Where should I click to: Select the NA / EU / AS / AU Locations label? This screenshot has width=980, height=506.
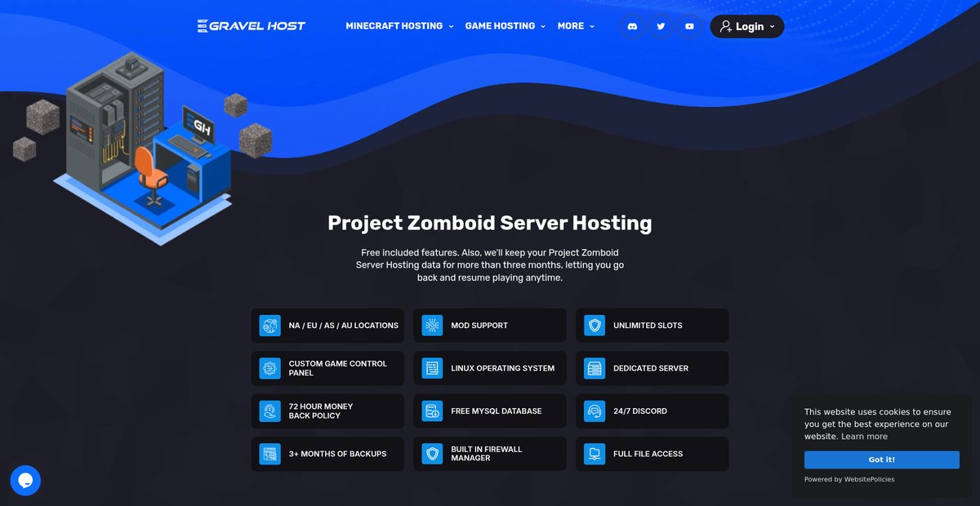(344, 326)
